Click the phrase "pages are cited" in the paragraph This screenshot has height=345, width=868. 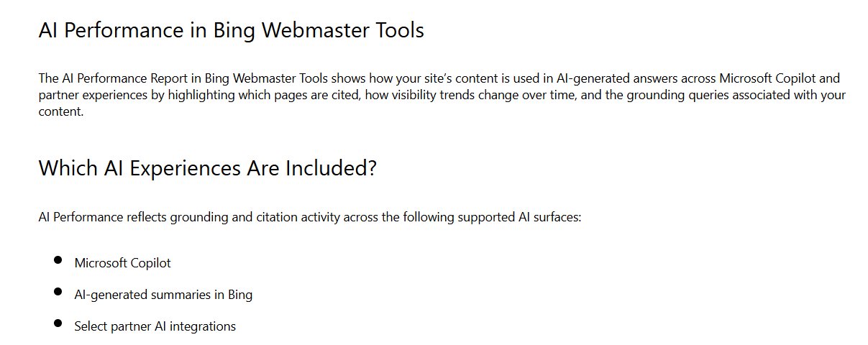291,95
